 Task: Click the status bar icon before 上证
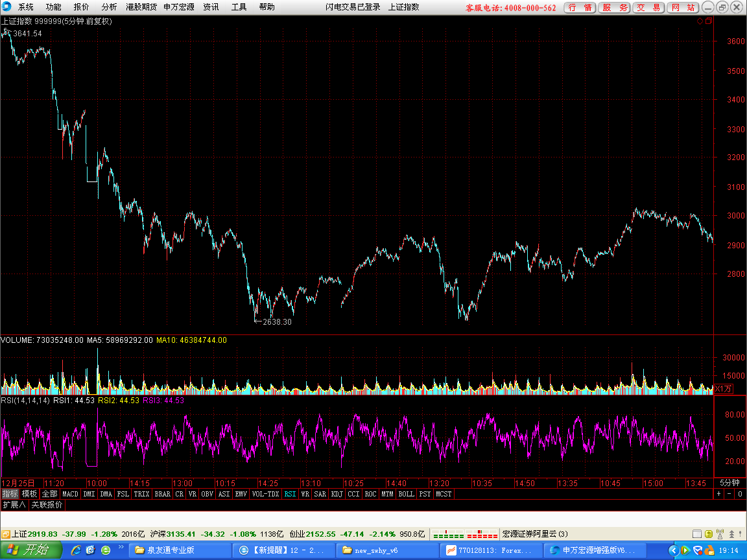pos(6,534)
